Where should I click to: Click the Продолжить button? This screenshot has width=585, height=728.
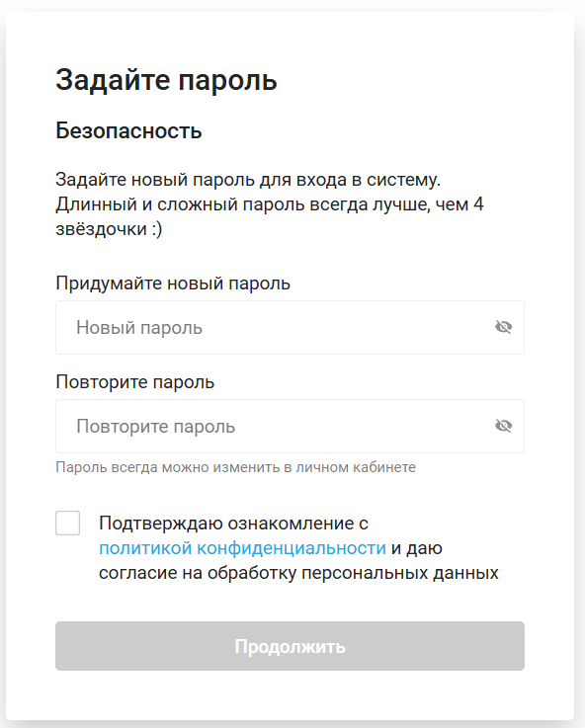click(x=290, y=646)
